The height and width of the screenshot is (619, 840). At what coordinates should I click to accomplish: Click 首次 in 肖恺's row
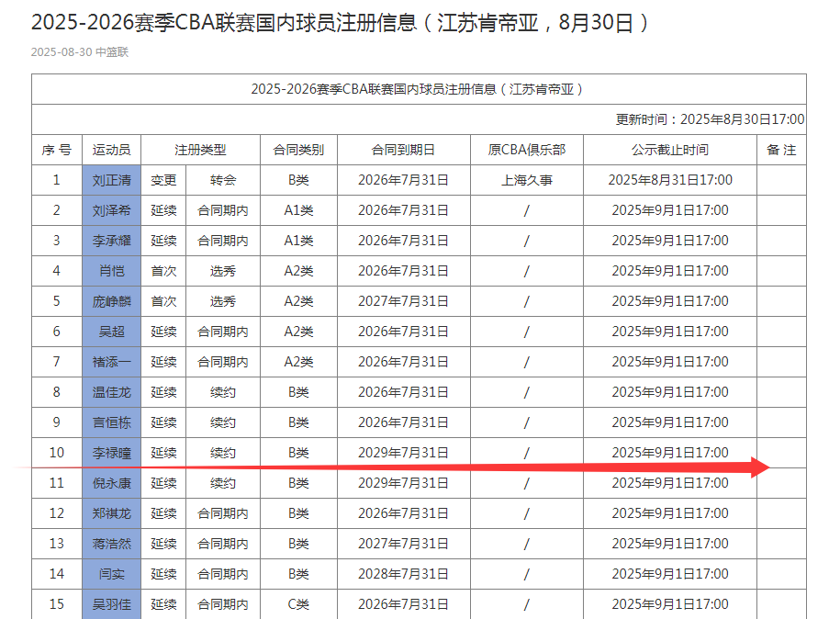point(163,271)
